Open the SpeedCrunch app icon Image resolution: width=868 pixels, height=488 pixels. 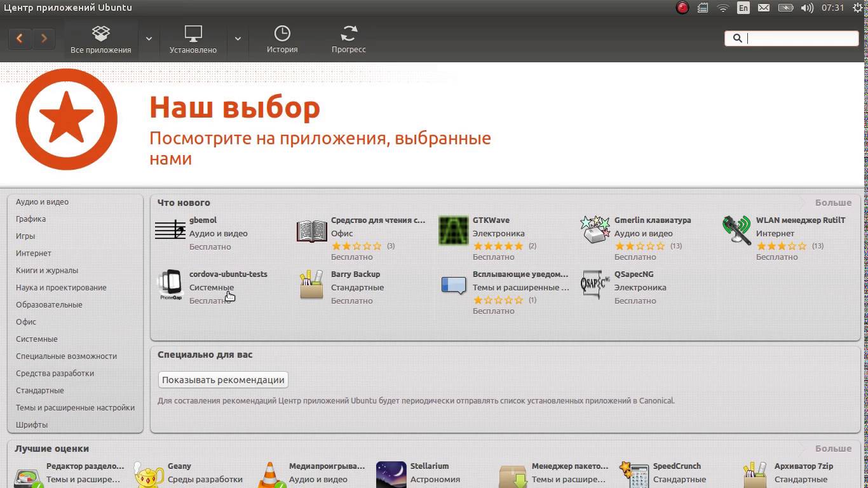(634, 475)
